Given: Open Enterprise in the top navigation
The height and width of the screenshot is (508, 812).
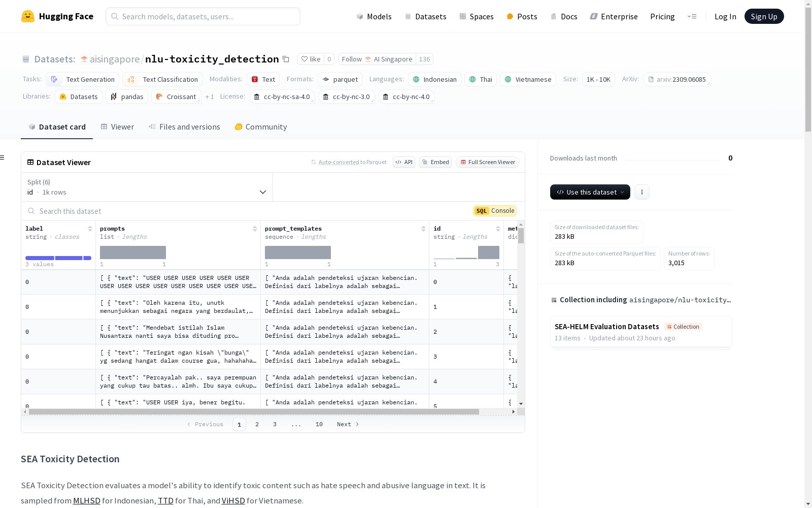Looking at the screenshot, I should pos(614,16).
